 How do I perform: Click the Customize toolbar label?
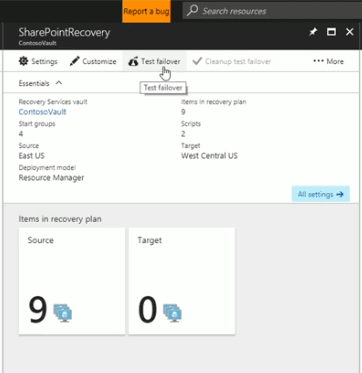coord(99,62)
